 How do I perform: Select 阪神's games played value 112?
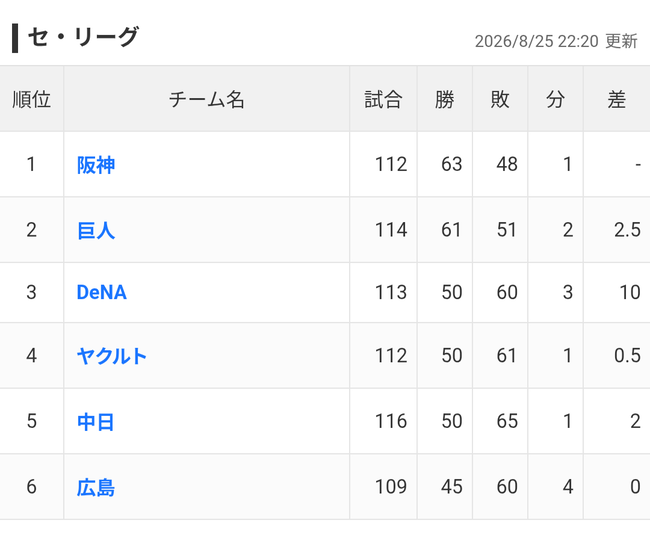tap(391, 164)
